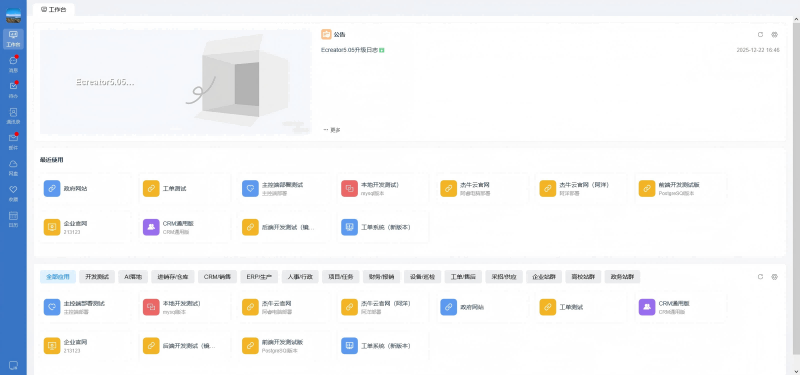Open 邮件 mail in the sidebar
This screenshot has width=800, height=375.
pyautogui.click(x=13, y=142)
